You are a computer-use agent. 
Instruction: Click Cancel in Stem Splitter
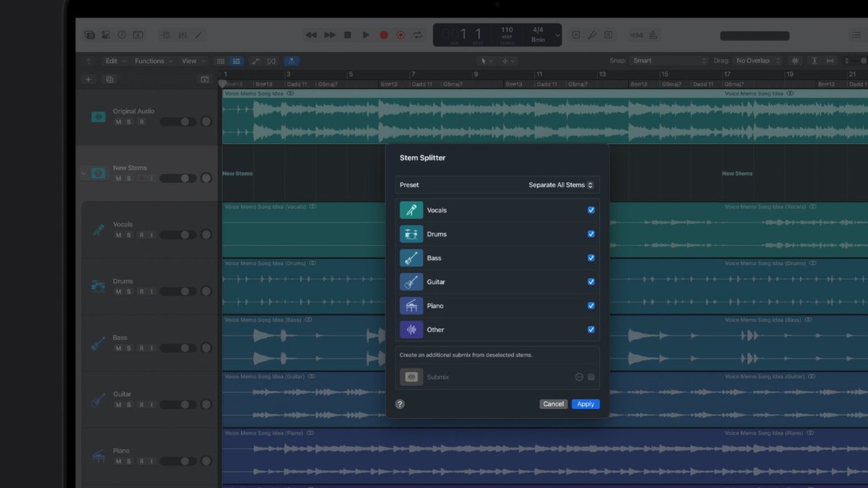(553, 404)
